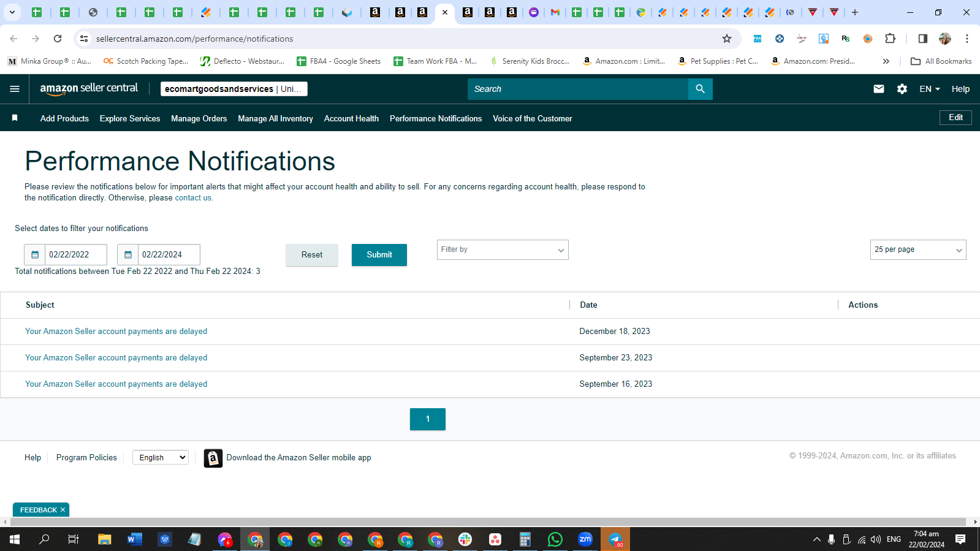The width and height of the screenshot is (980, 551).
Task: Dismiss the FEEDBACK tab with its X
Action: click(63, 510)
